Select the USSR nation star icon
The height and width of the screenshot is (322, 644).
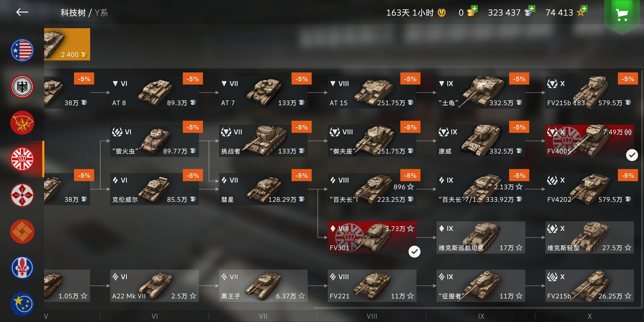(x=22, y=123)
